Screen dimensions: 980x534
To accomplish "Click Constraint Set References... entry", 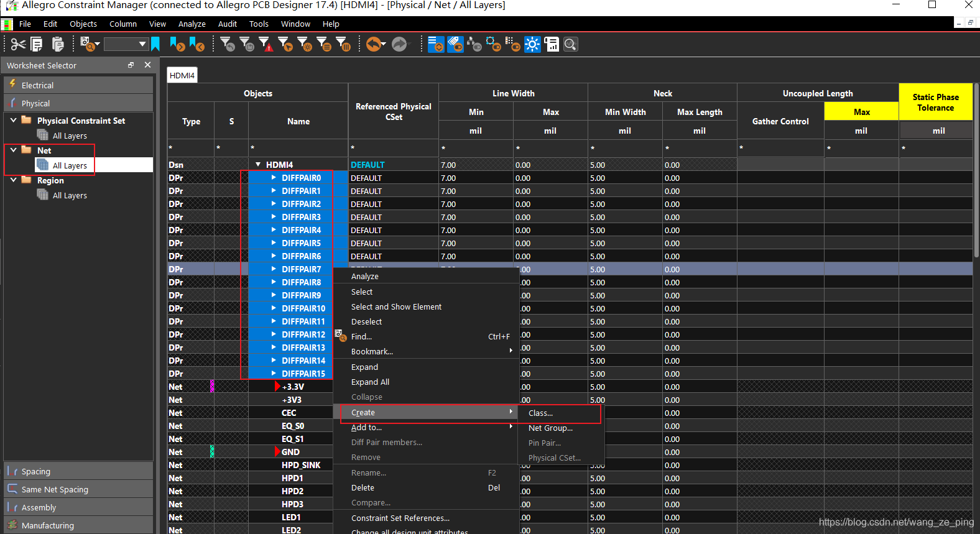I will (x=427, y=518).
